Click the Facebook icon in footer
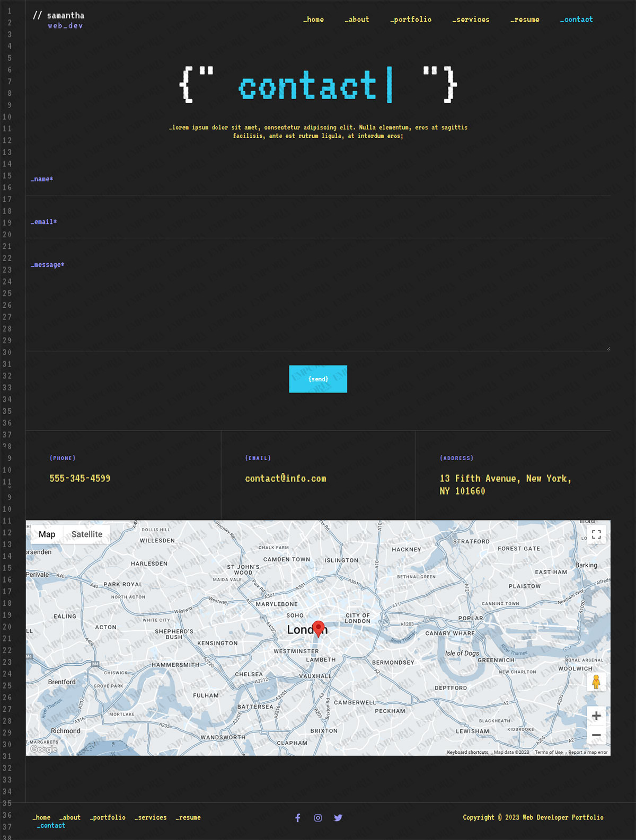 (x=298, y=818)
